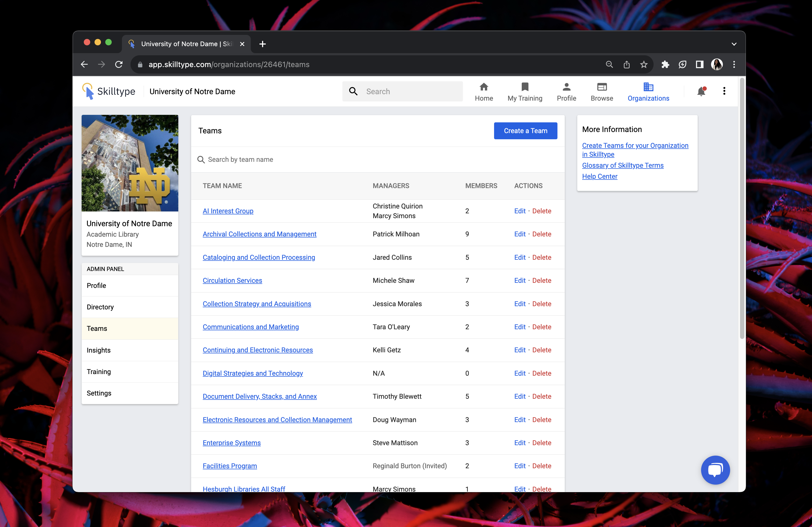This screenshot has width=812, height=527.
Task: Click the Skilltype logo
Action: tap(108, 91)
